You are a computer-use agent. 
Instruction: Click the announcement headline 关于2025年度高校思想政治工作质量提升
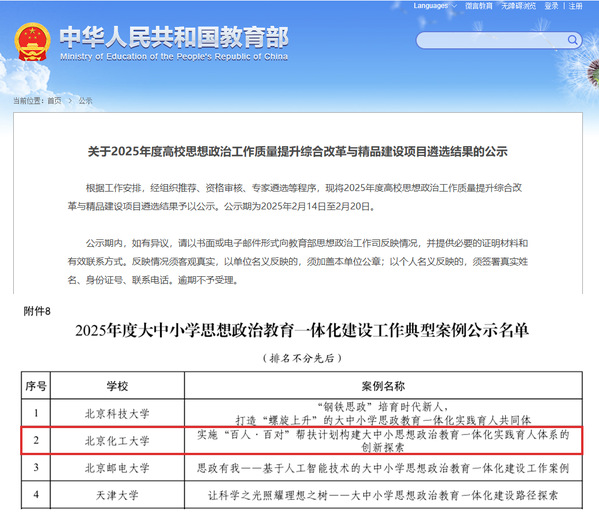click(298, 151)
